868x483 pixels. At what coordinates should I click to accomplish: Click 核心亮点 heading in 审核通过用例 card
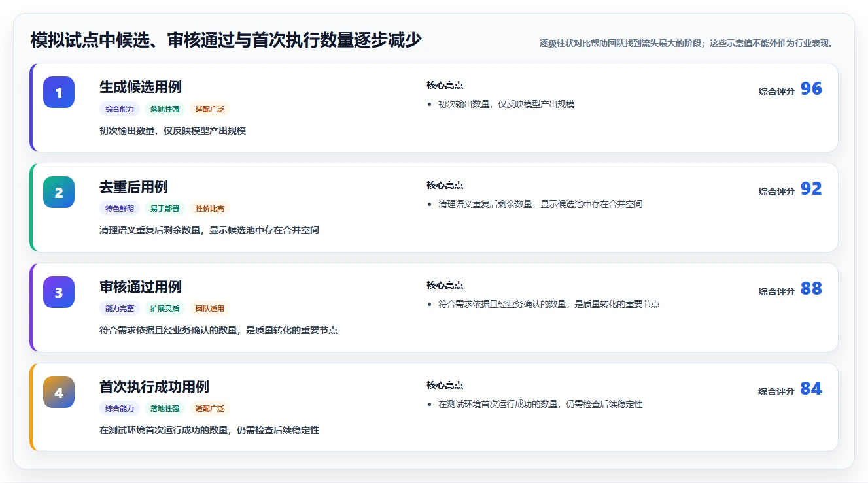pos(445,286)
